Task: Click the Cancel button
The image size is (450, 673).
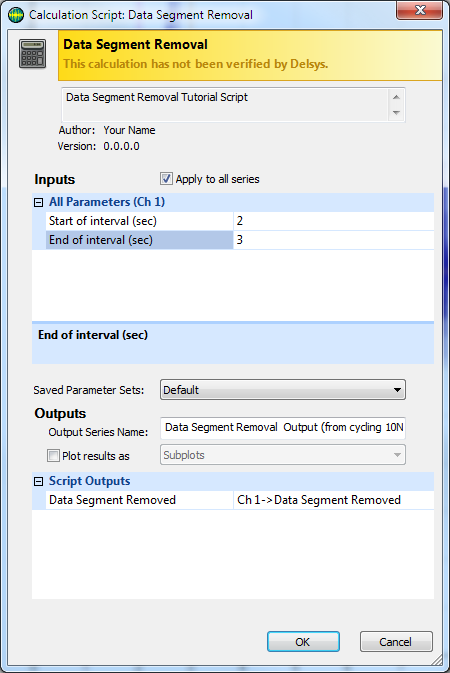Action: coord(396,642)
